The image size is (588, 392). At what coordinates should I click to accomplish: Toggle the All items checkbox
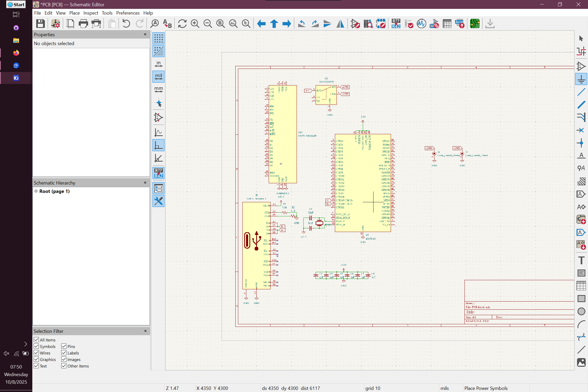click(36, 340)
